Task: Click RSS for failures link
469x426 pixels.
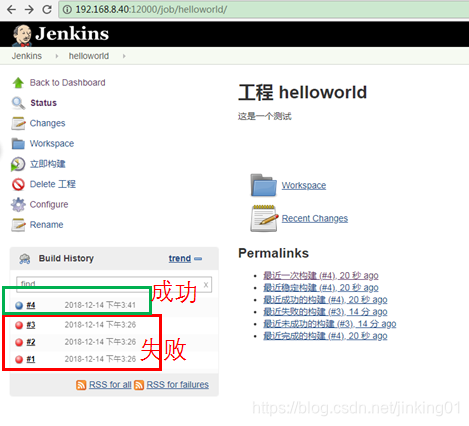Action: 178,385
